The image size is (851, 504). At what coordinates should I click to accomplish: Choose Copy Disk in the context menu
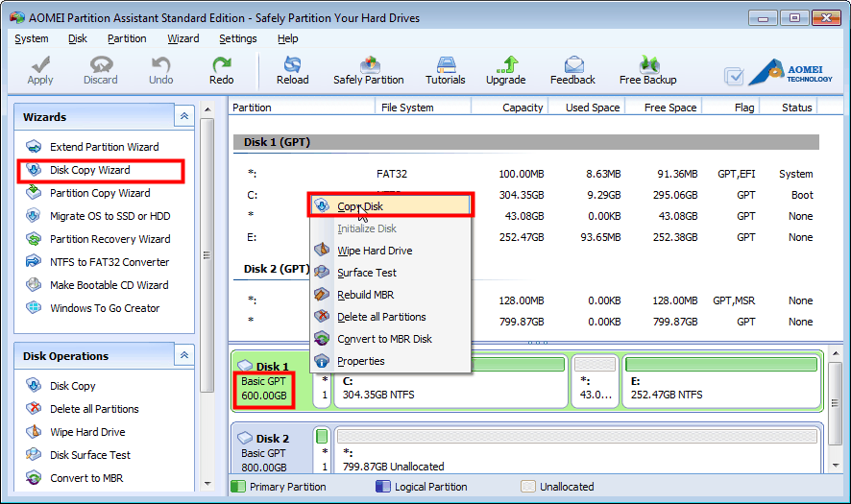coord(390,205)
